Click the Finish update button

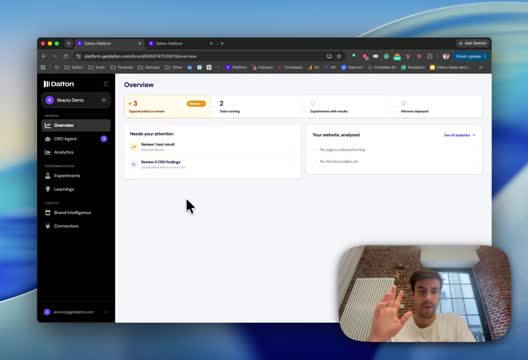coord(471,56)
